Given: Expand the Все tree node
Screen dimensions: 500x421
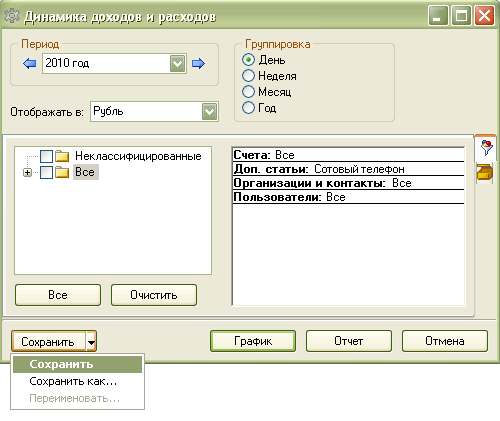Looking at the screenshot, I should point(27,172).
